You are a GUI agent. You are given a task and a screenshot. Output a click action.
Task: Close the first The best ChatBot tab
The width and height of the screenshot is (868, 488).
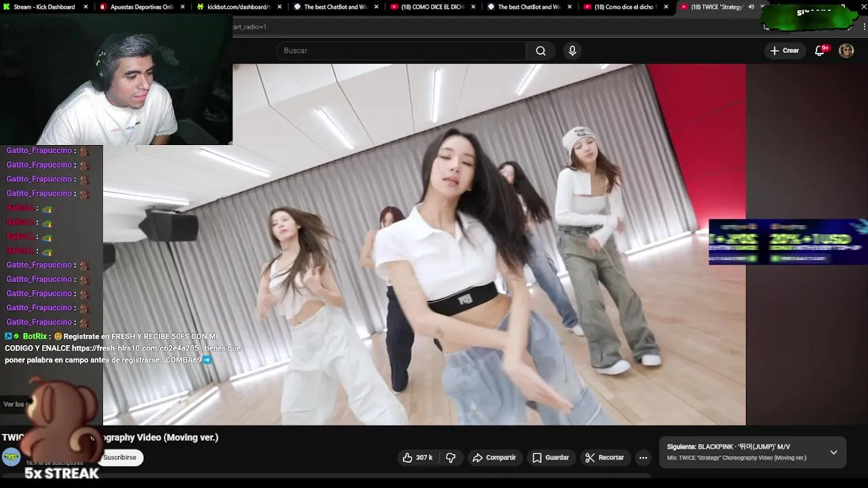(376, 7)
